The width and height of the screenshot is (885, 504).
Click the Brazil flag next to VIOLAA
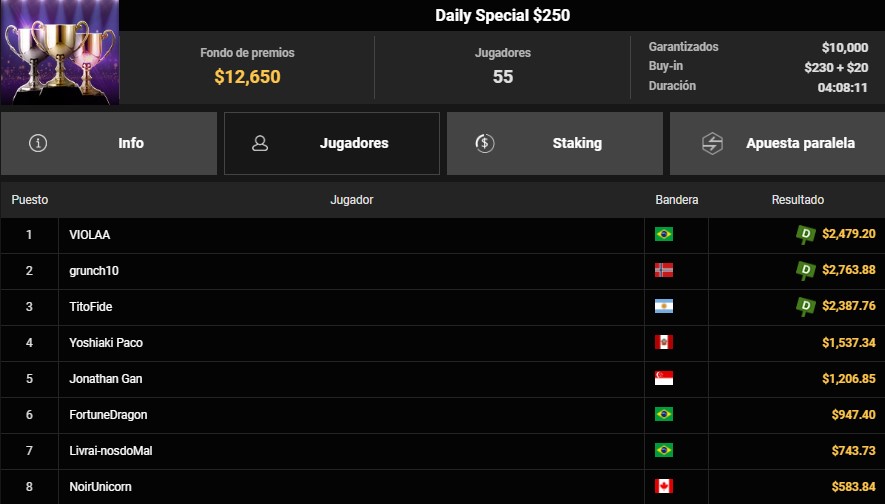click(x=663, y=234)
